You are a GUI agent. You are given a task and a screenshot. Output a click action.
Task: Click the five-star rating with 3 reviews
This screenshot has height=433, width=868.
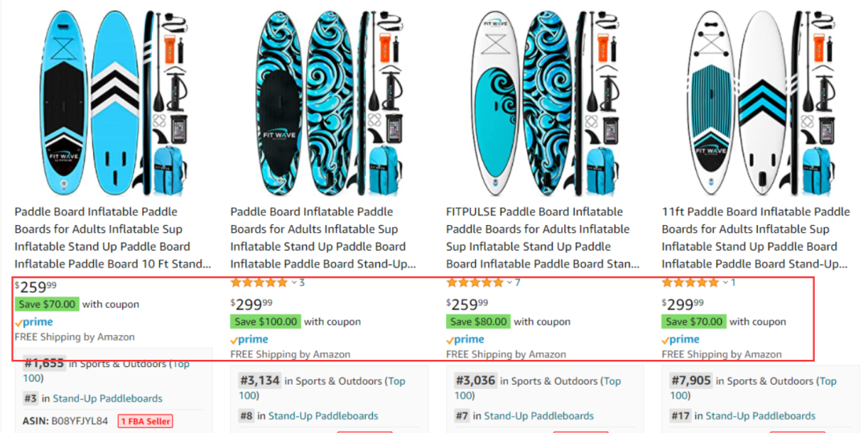click(x=259, y=283)
